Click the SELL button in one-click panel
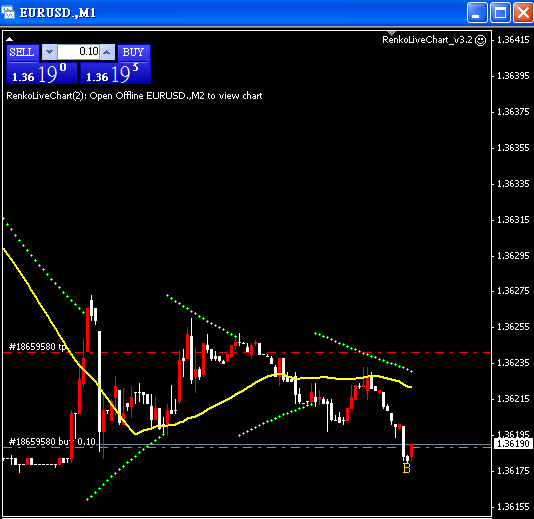 point(22,53)
